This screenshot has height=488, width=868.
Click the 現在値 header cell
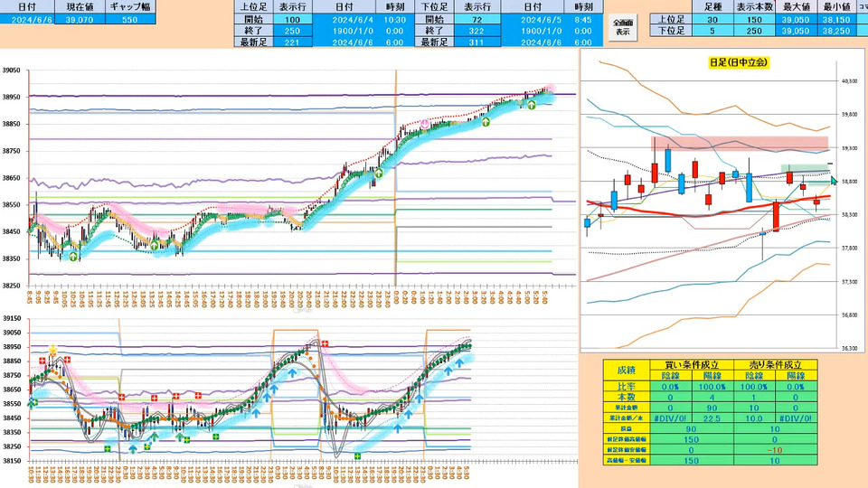pyautogui.click(x=80, y=6)
